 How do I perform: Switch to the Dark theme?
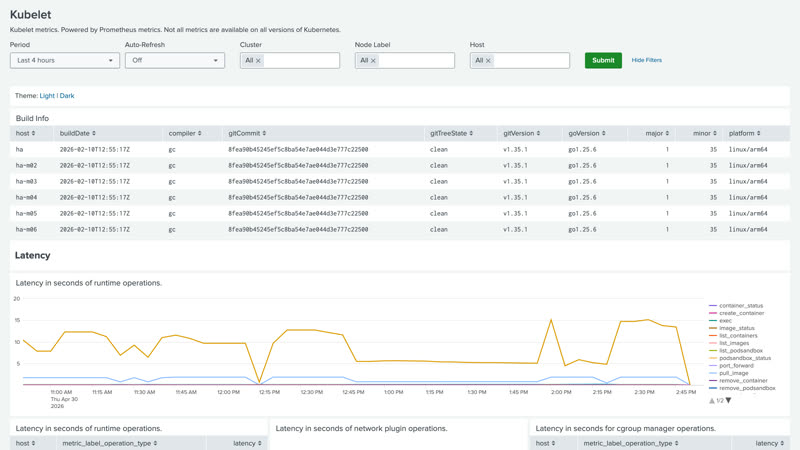click(x=67, y=96)
